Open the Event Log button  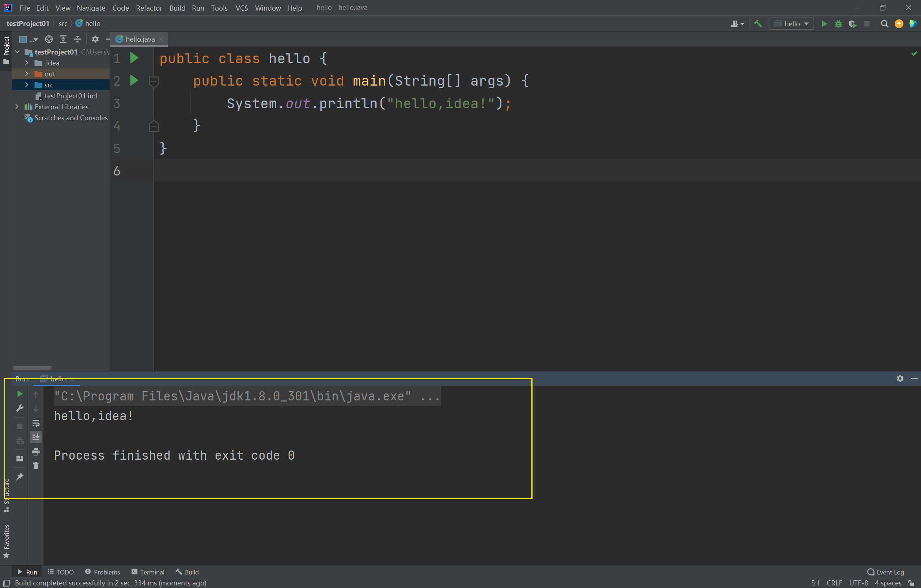886,572
